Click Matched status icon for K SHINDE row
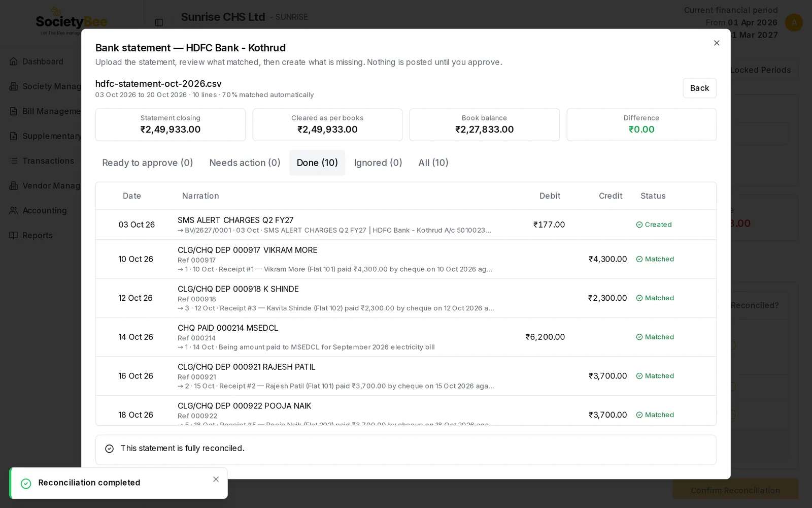The height and width of the screenshot is (508, 812). (x=639, y=298)
